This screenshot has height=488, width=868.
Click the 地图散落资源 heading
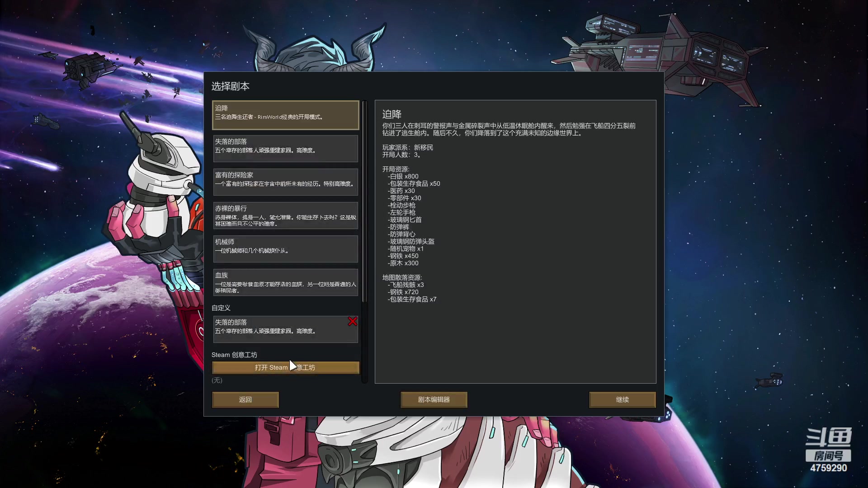(x=402, y=277)
